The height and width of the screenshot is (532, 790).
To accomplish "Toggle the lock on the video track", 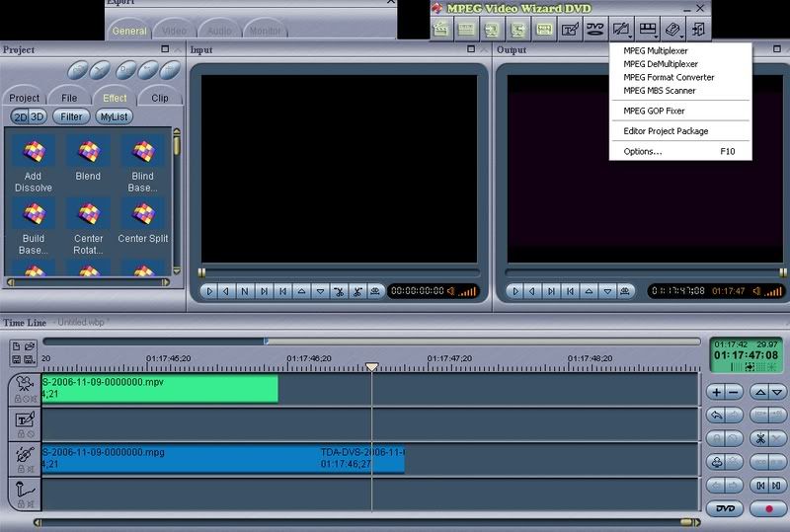I will pos(18,399).
